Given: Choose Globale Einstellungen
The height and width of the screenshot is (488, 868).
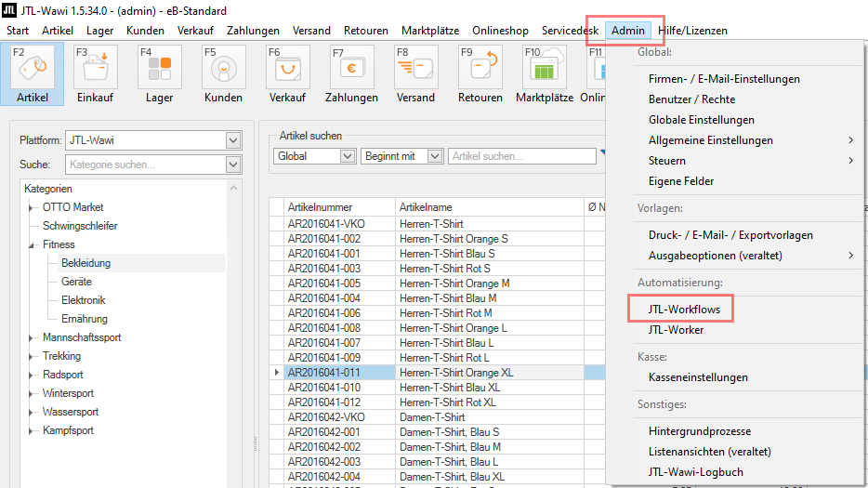Looking at the screenshot, I should tap(702, 120).
